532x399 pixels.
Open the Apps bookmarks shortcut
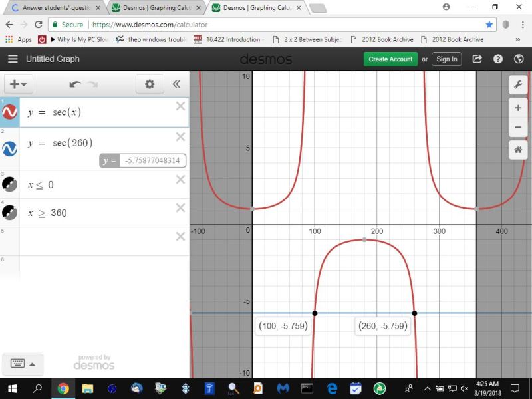(x=19, y=39)
